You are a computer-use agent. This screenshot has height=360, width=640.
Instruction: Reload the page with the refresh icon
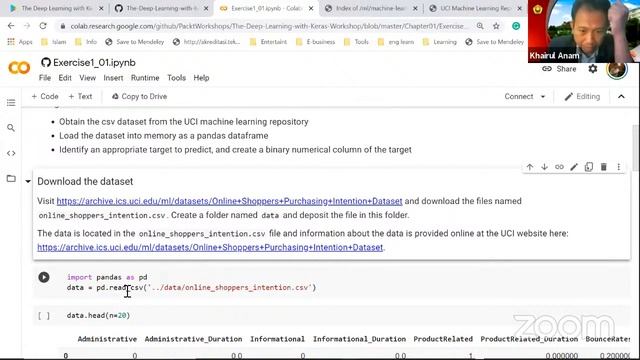(x=43, y=26)
